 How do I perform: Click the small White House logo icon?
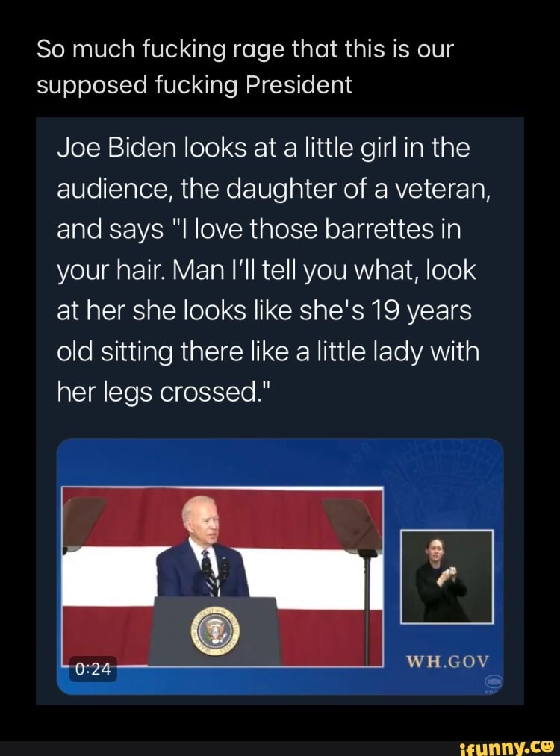[x=494, y=681]
